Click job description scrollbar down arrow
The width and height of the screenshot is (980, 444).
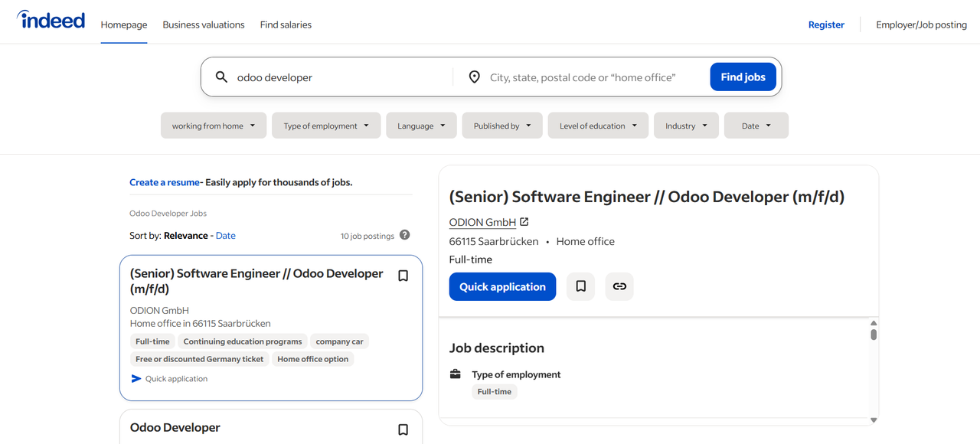(874, 420)
